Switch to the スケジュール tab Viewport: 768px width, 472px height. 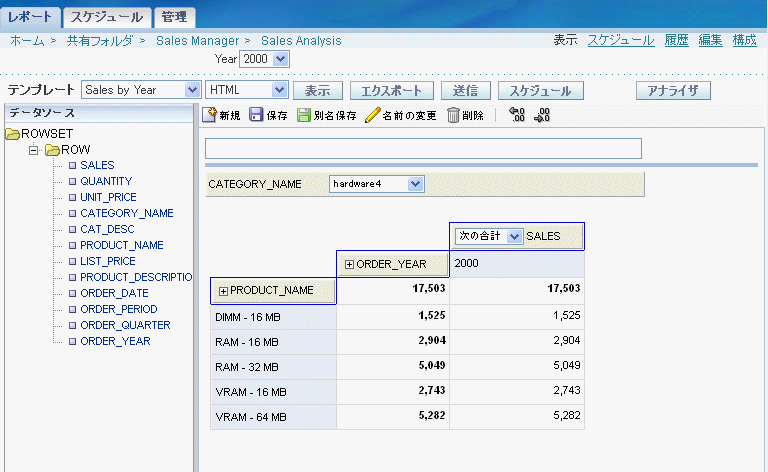(x=107, y=17)
